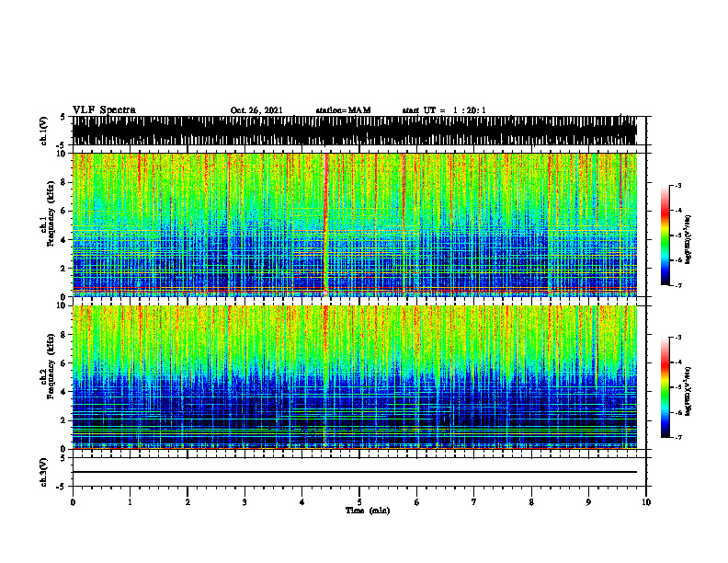The width and height of the screenshot is (728, 563).
Task: Click the ch.1 frequency axis "6" tick label
Action: [65, 211]
